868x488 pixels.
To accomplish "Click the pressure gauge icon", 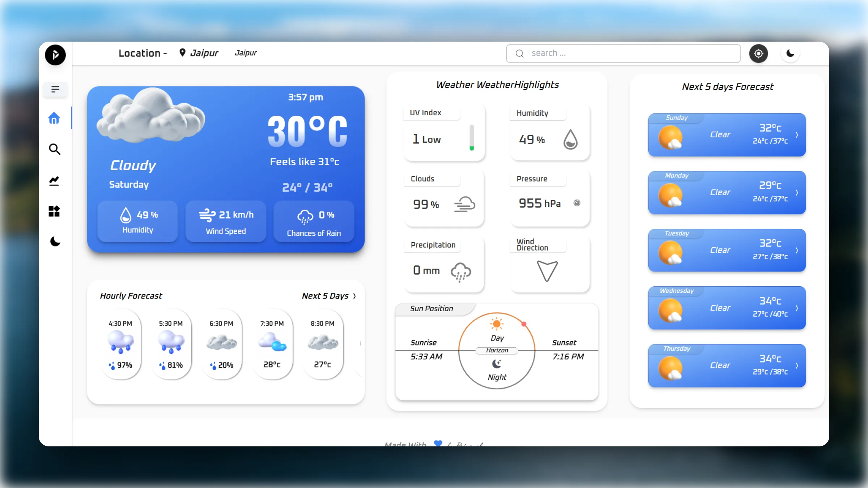I will [577, 203].
